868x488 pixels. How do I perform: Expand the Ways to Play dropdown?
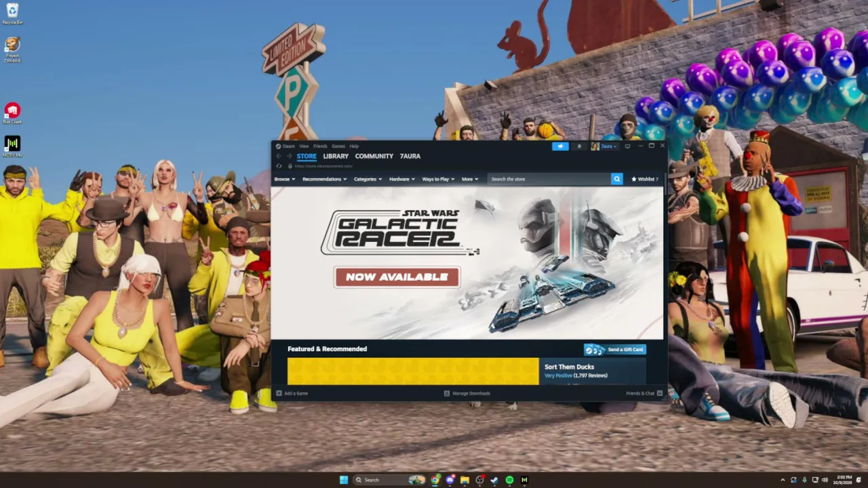click(x=438, y=179)
